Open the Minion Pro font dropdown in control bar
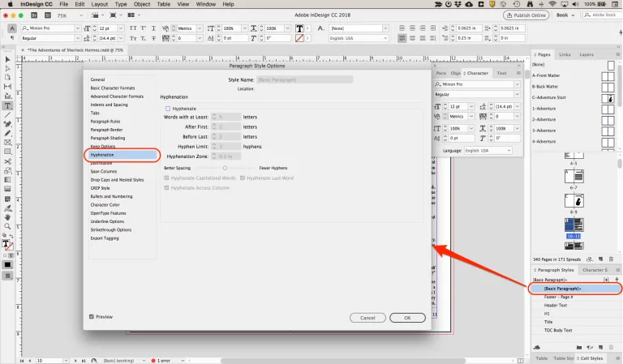 (x=78, y=28)
